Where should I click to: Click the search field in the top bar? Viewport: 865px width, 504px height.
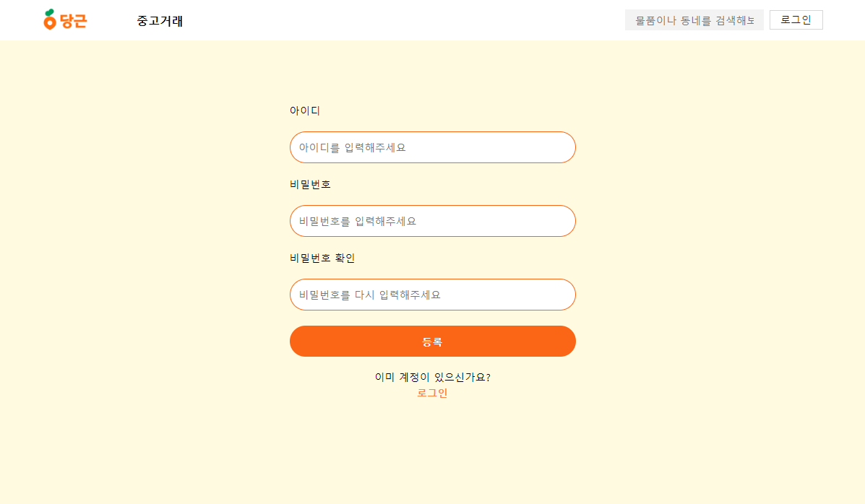point(694,19)
